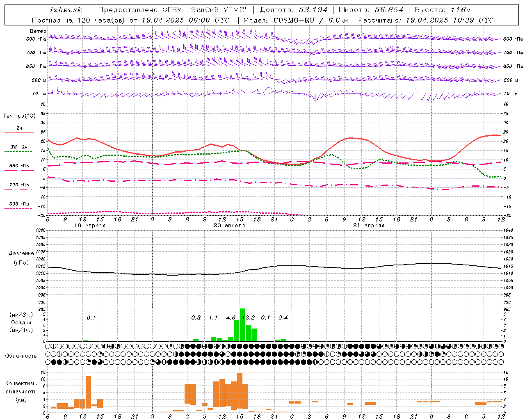Click the tallest green precipitation bar

tap(242, 325)
